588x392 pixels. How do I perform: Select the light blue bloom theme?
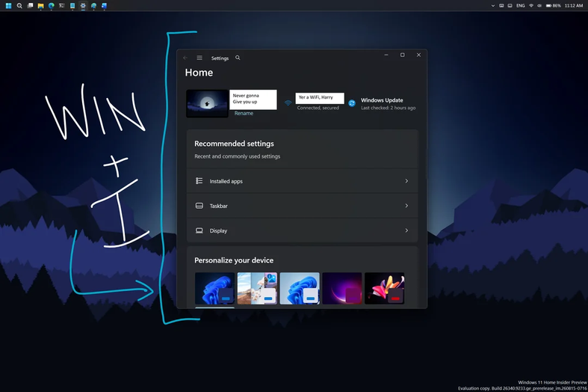(300, 288)
